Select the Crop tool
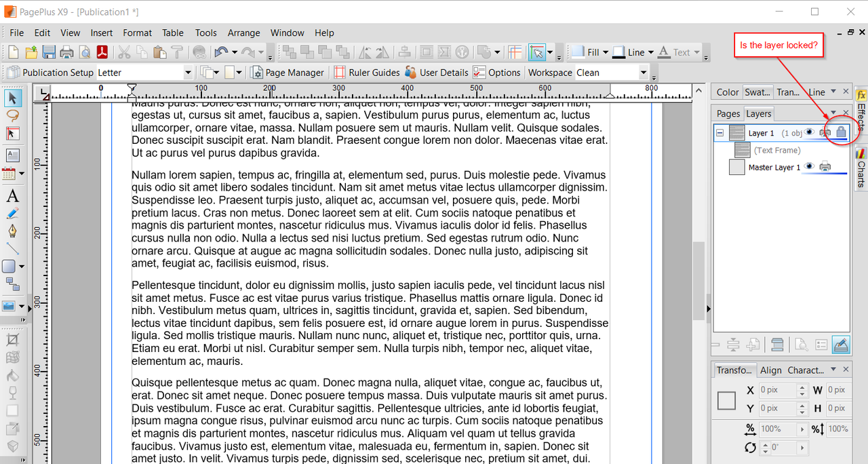Screen dimensions: 868x464 (12, 339)
